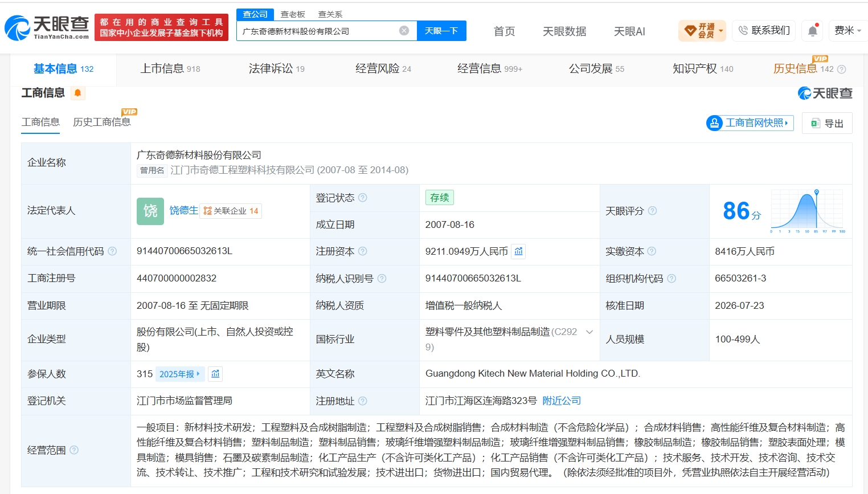The width and height of the screenshot is (868, 494).
Task: Show help for 注册地址
Action: (363, 401)
